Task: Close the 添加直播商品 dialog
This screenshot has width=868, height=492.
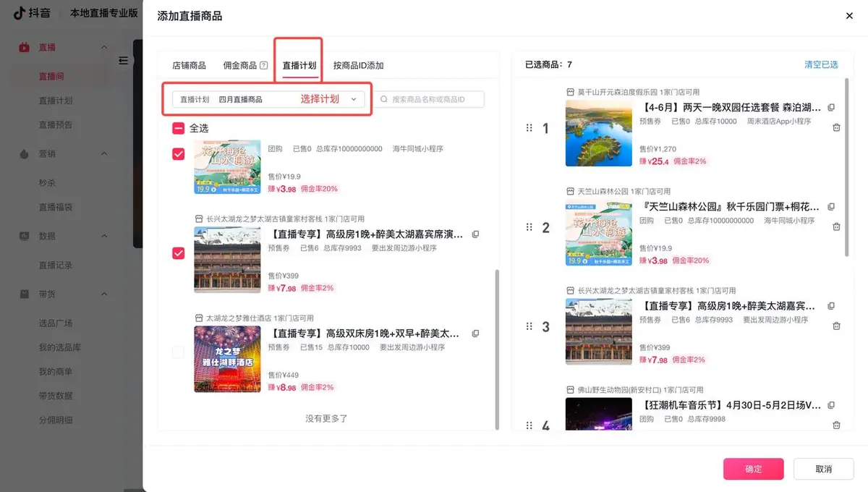Action: coord(849,16)
